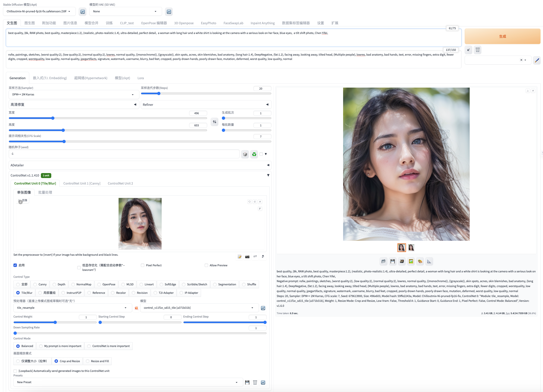Open the New Preset dropdown
543x392 pixels.
(x=128, y=382)
